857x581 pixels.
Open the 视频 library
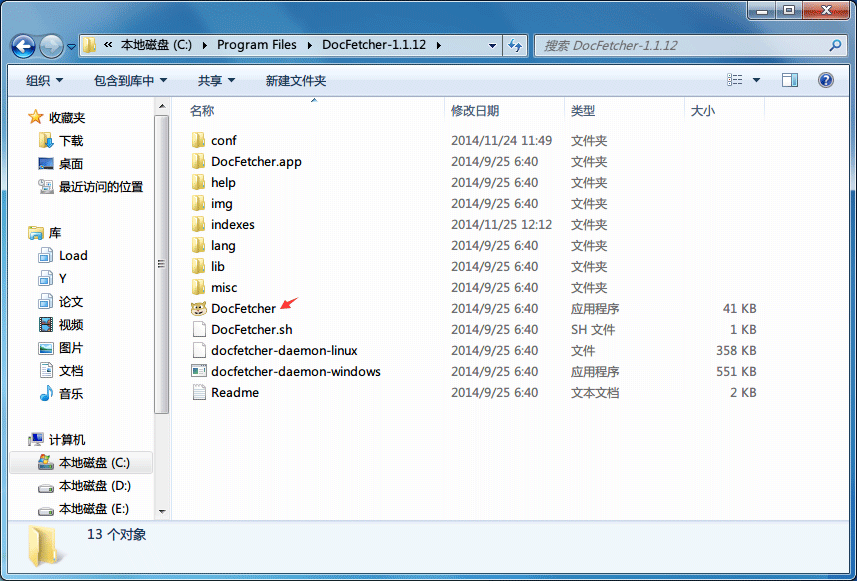point(71,325)
